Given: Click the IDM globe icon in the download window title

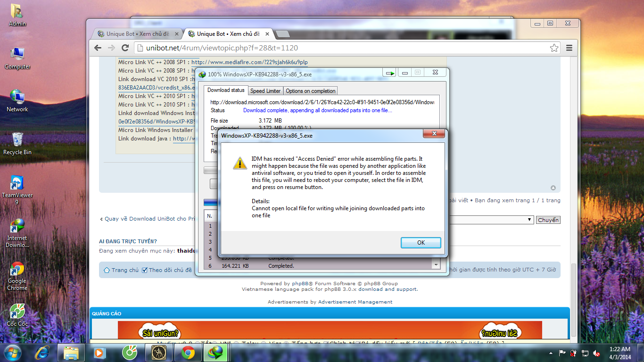Looking at the screenshot, I should (x=202, y=74).
